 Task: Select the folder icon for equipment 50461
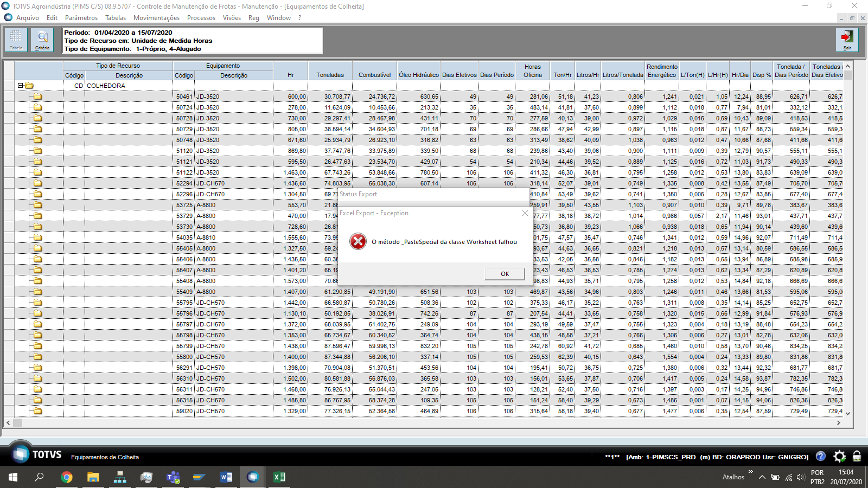click(x=38, y=97)
